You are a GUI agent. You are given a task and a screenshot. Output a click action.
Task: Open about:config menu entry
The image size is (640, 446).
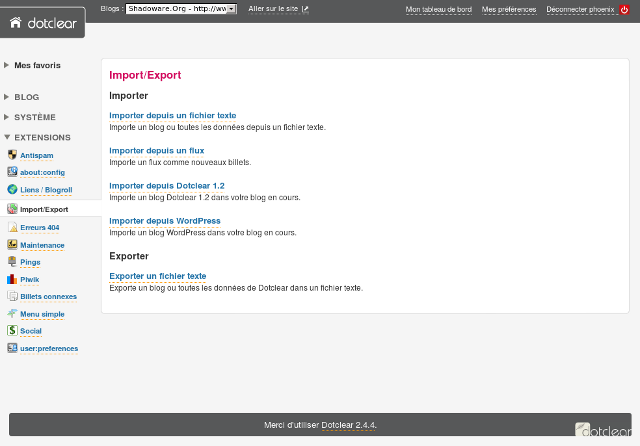(42, 173)
